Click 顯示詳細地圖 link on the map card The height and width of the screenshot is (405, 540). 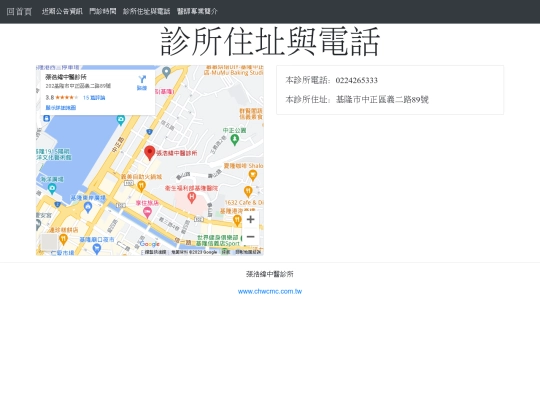(x=61, y=108)
